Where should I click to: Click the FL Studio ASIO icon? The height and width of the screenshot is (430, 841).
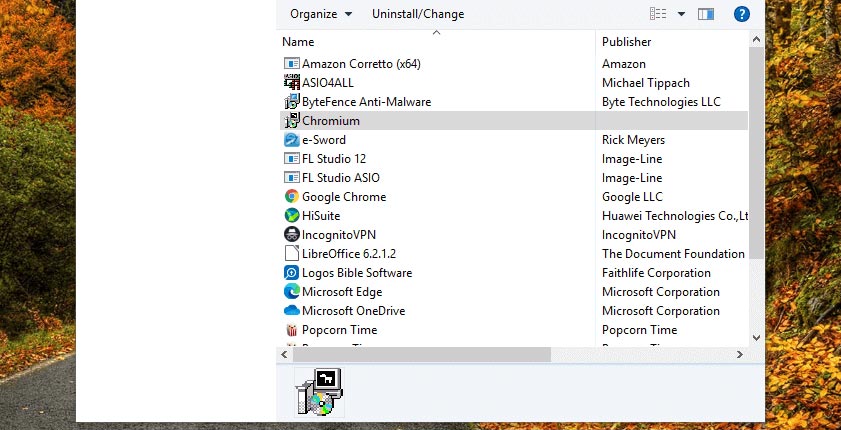coord(291,177)
